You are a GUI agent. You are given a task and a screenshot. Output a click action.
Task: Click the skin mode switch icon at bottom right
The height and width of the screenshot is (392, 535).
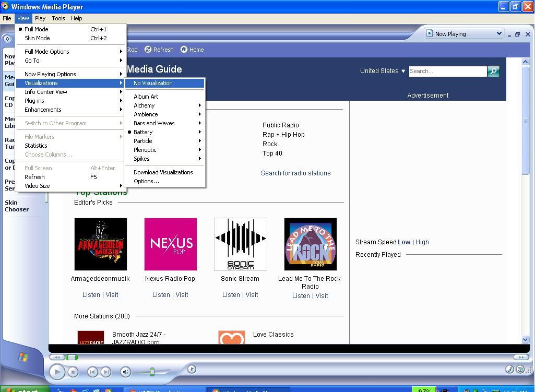(520, 369)
